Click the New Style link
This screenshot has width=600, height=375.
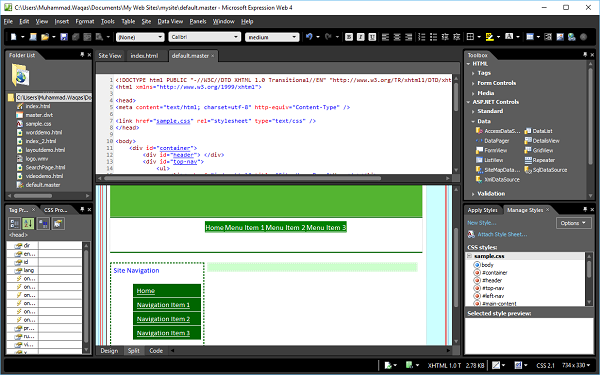[481, 223]
